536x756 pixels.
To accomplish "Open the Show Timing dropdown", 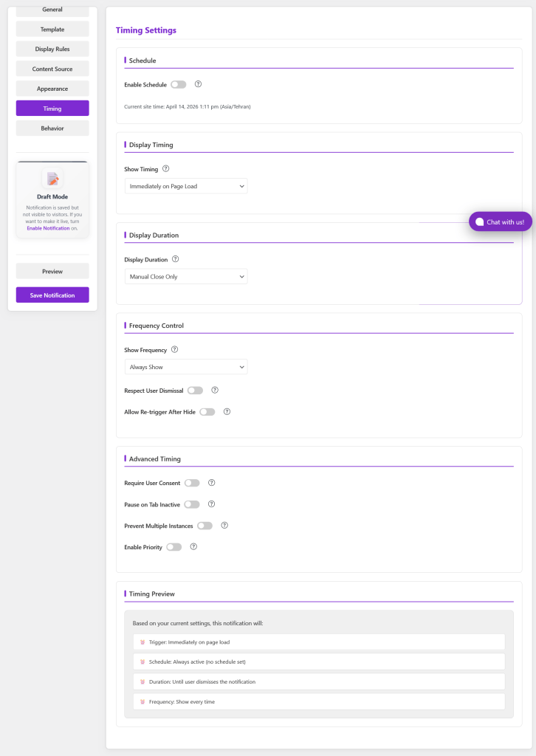I will [x=186, y=186].
